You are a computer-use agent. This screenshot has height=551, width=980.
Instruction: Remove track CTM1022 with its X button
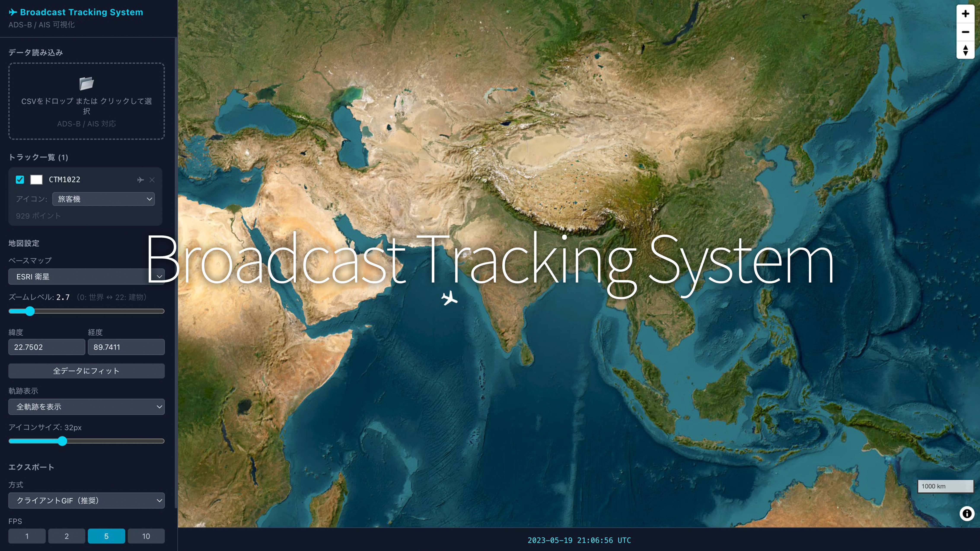pyautogui.click(x=152, y=179)
